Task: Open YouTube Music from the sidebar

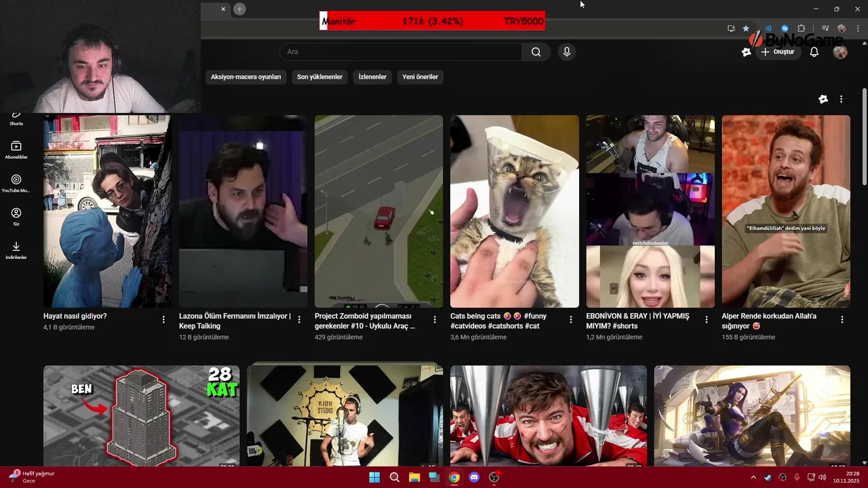Action: coord(16,184)
